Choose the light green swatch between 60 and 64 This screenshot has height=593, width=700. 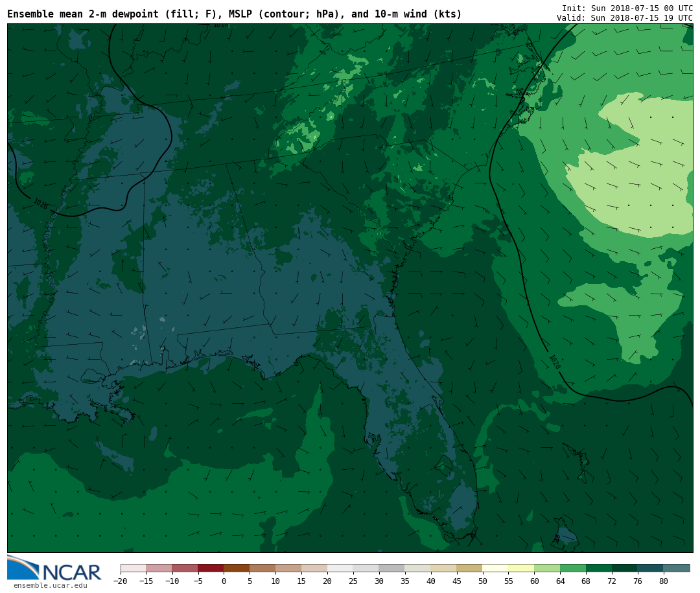click(547, 568)
